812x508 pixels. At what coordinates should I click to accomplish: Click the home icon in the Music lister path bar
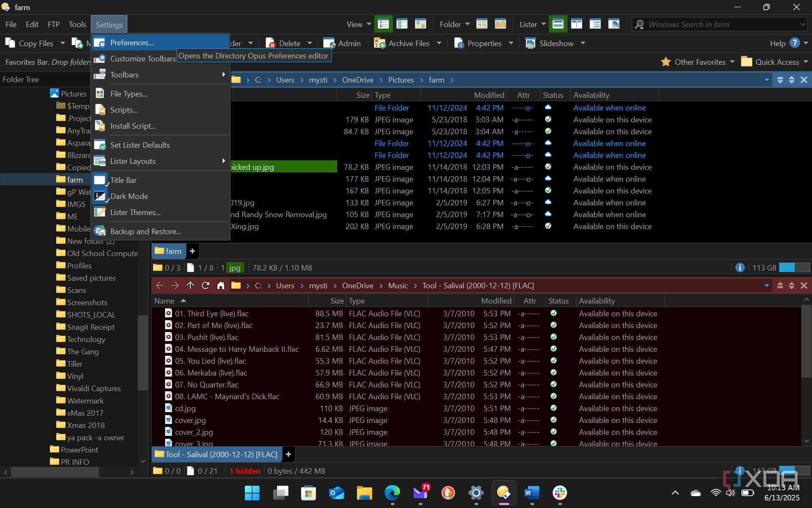point(221,286)
